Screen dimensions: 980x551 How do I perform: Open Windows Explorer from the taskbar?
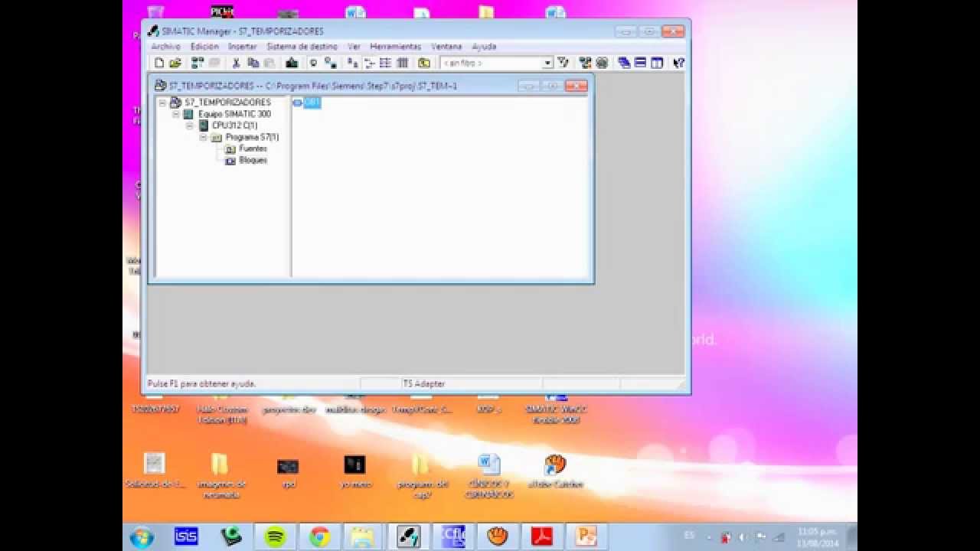coord(363,537)
